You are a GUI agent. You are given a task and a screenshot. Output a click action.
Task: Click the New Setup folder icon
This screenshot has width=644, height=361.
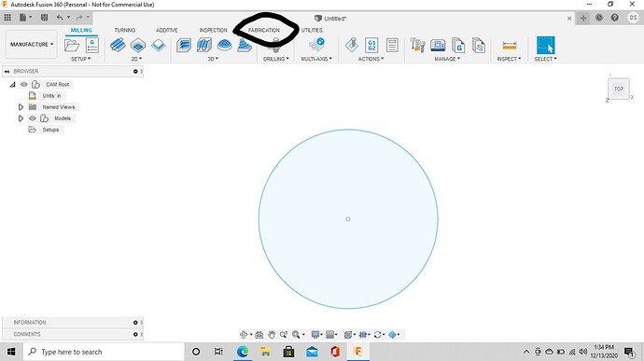click(72, 45)
